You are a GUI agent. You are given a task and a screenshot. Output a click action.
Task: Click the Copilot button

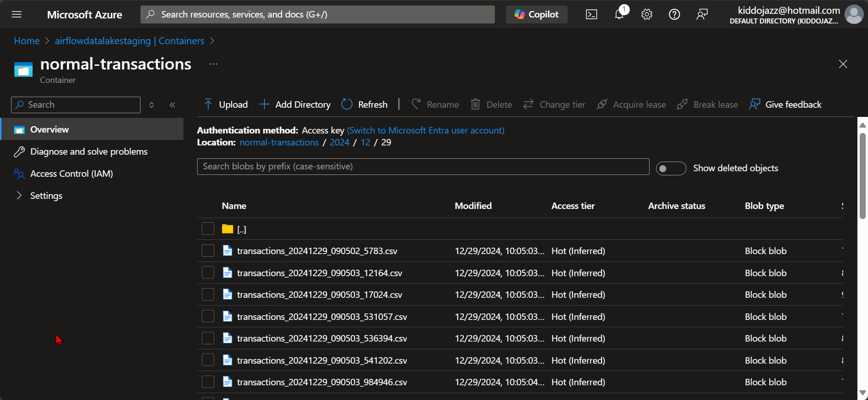pos(537,15)
